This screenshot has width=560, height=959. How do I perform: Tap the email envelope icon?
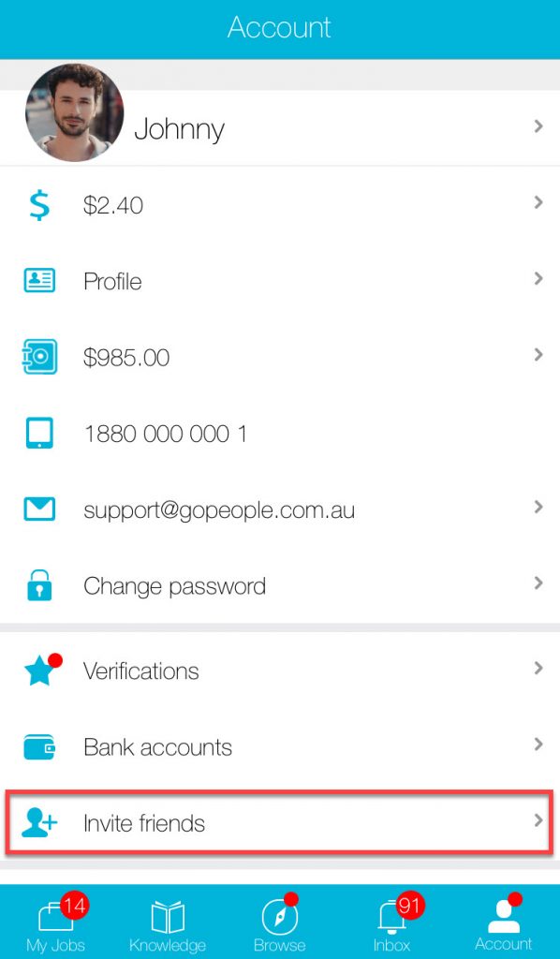pyautogui.click(x=39, y=509)
